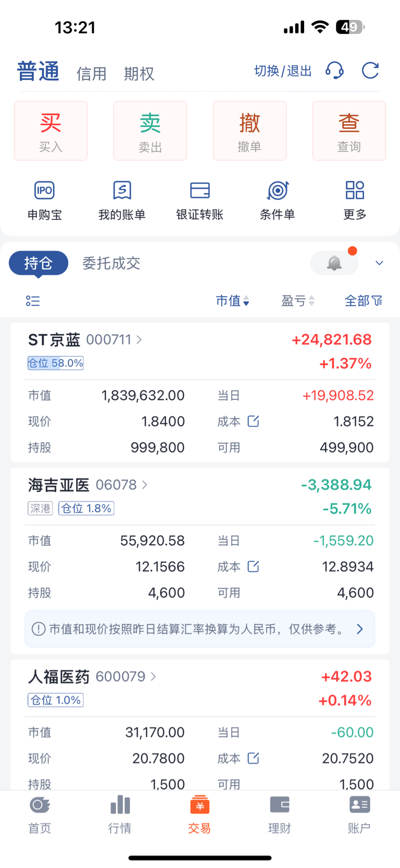This screenshot has width=400, height=868.
Task: Open 我的账单 bill icon
Action: [122, 191]
